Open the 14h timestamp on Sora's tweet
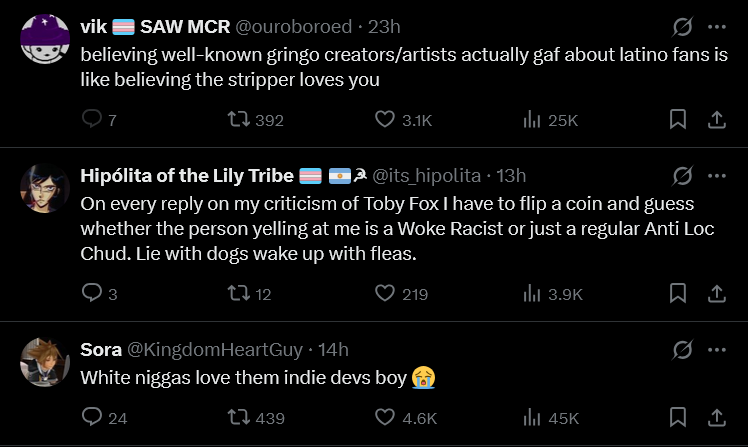 333,350
